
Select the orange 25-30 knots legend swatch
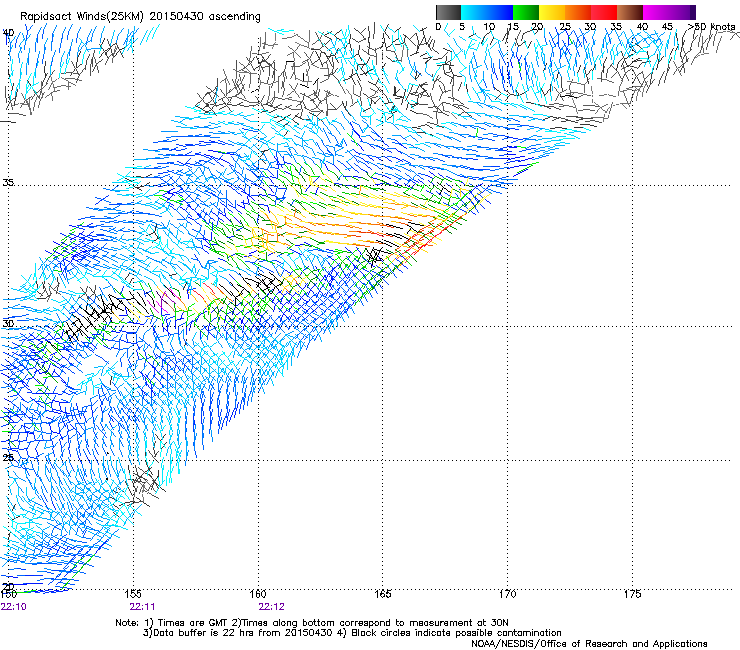[x=578, y=12]
